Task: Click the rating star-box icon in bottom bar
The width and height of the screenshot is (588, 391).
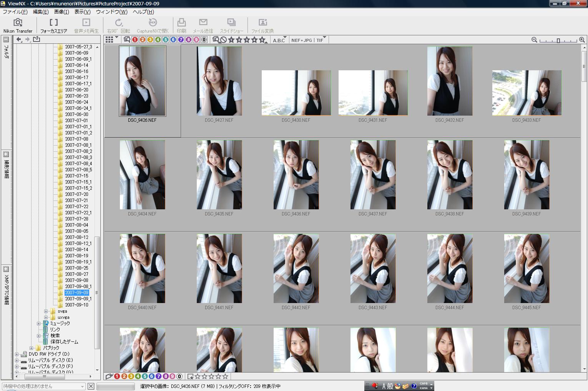Action: [191, 376]
